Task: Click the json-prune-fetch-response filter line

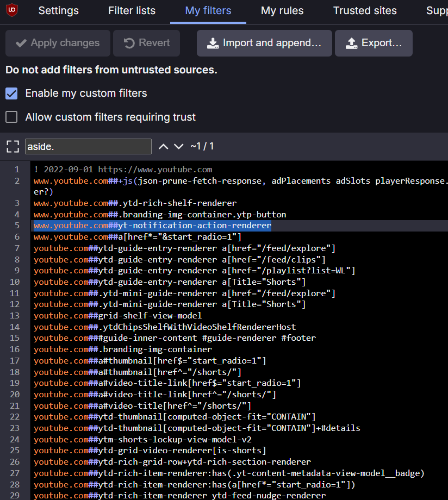Action: point(241,186)
